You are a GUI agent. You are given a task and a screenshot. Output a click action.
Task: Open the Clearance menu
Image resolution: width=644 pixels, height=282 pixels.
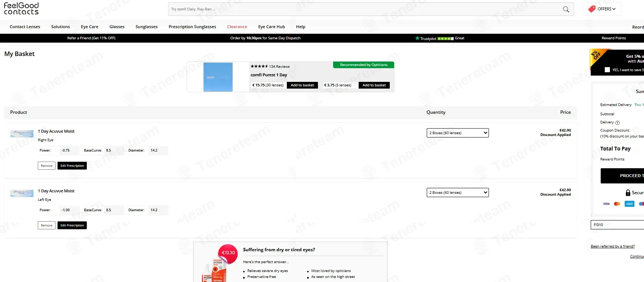coord(237,27)
